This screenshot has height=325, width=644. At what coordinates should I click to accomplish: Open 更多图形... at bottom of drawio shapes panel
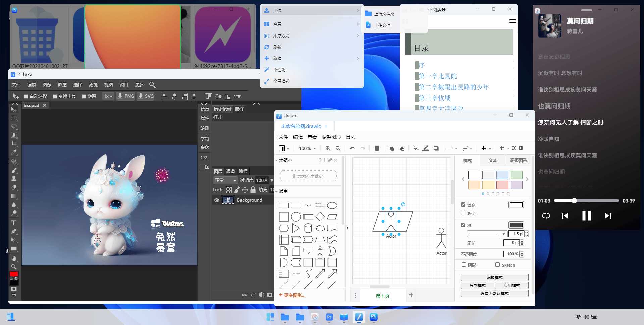pos(292,295)
